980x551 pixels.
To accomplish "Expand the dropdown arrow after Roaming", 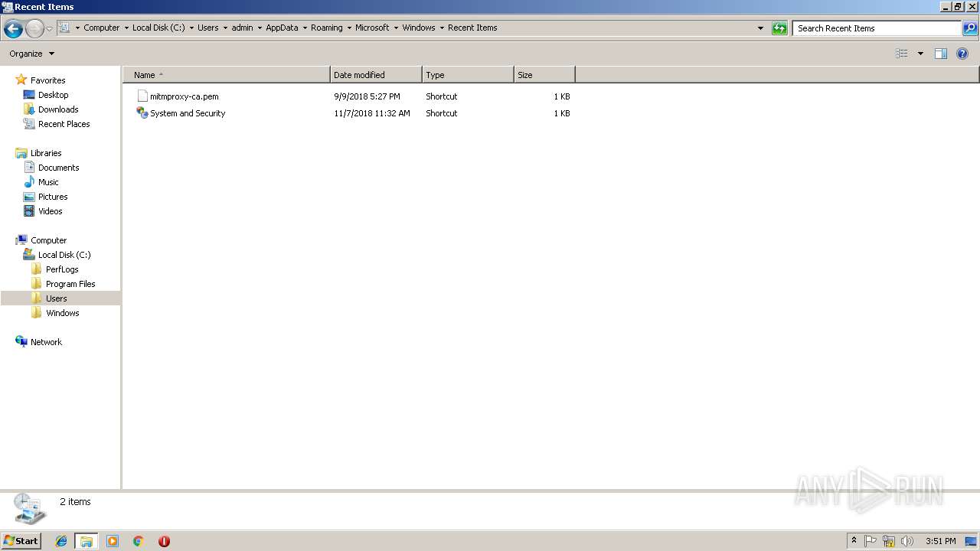I will (x=349, y=28).
